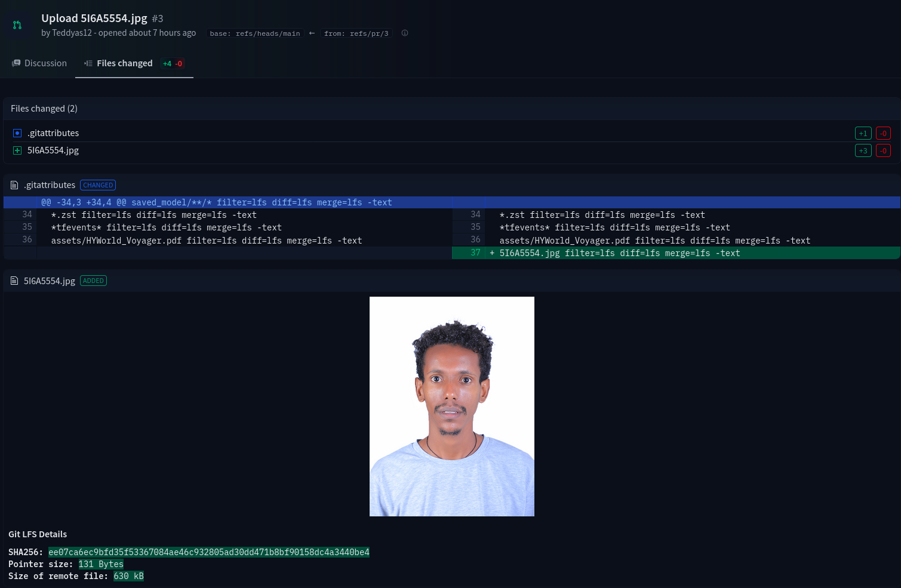Click added line number 37 in the diff
The height and width of the screenshot is (588, 901).
[x=475, y=253]
